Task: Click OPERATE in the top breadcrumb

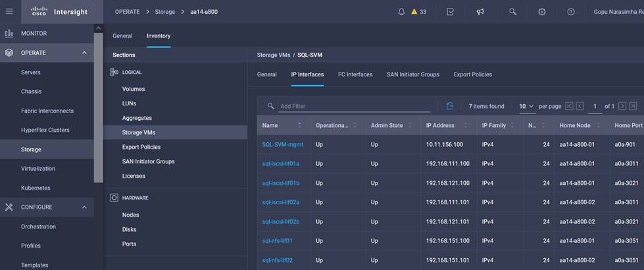Action: (x=128, y=12)
